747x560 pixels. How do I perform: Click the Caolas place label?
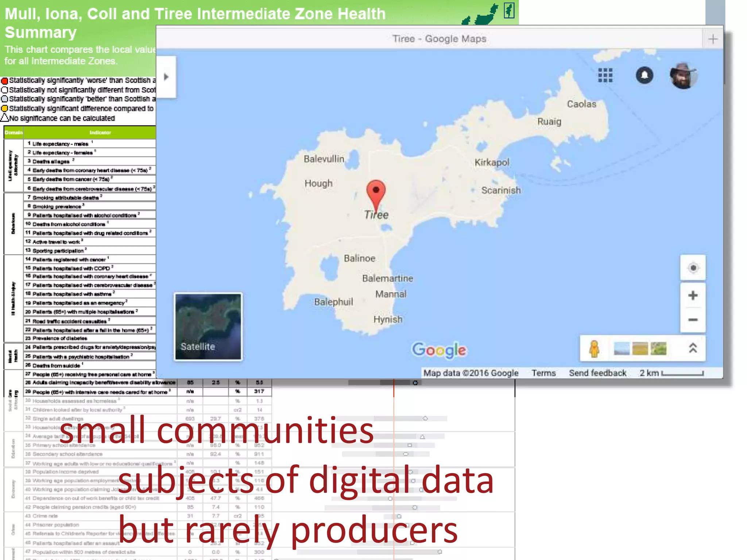point(581,104)
